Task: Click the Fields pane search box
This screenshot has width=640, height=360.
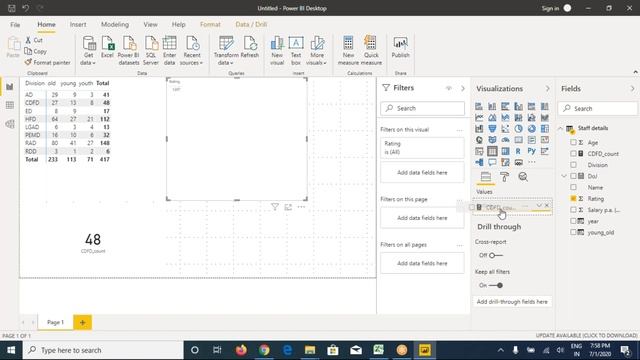Action: 598,109
